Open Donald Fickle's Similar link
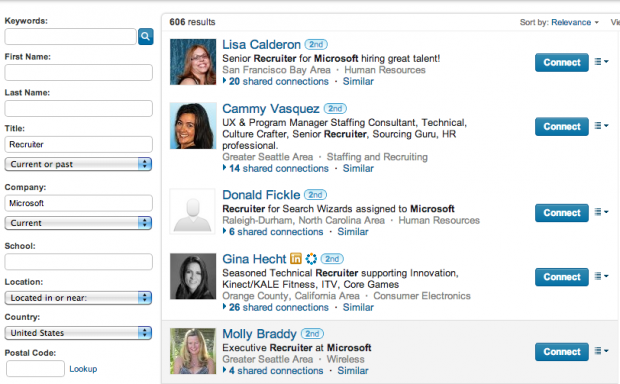 coord(353,232)
